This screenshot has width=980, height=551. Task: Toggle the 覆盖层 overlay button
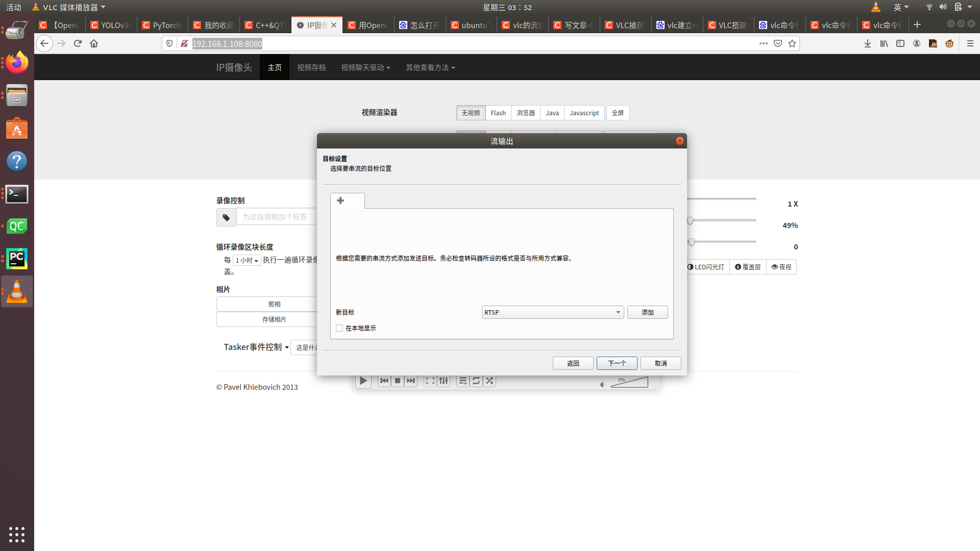(748, 267)
